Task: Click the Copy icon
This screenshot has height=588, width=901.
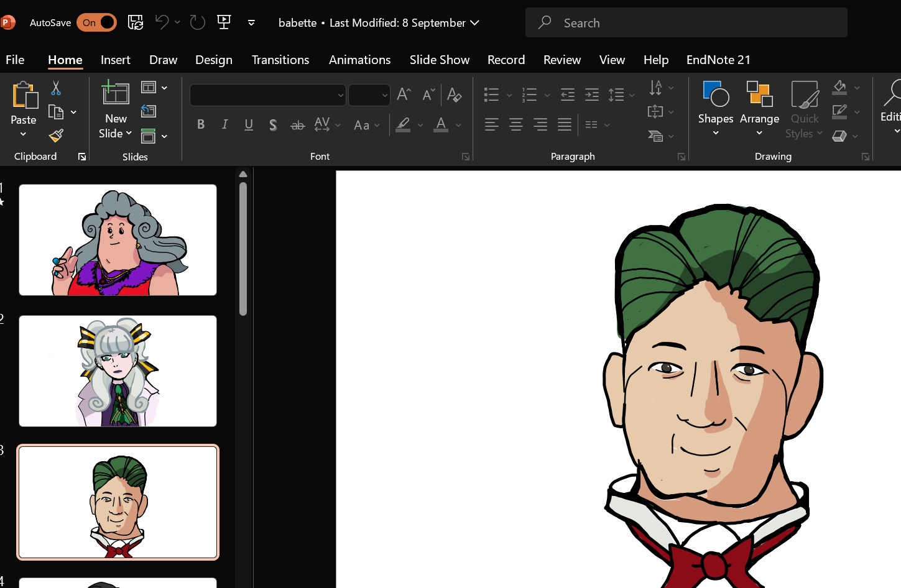Action: click(x=56, y=113)
